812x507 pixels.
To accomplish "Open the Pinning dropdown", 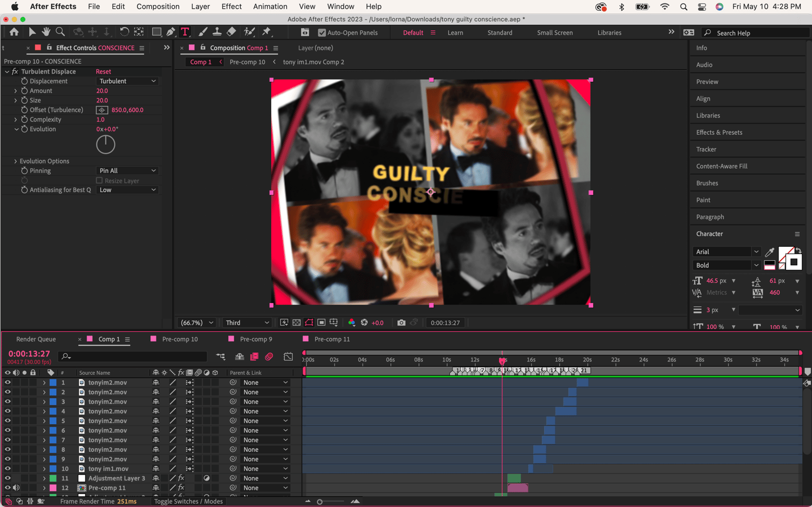I will [x=127, y=170].
